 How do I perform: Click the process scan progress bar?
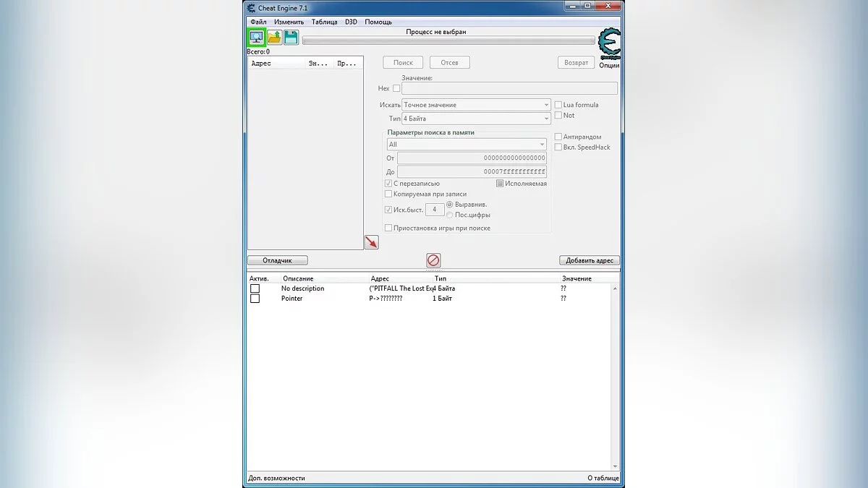tap(448, 41)
